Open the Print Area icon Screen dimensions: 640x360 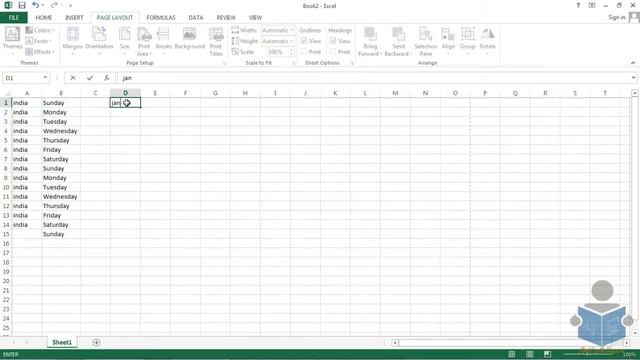point(144,34)
